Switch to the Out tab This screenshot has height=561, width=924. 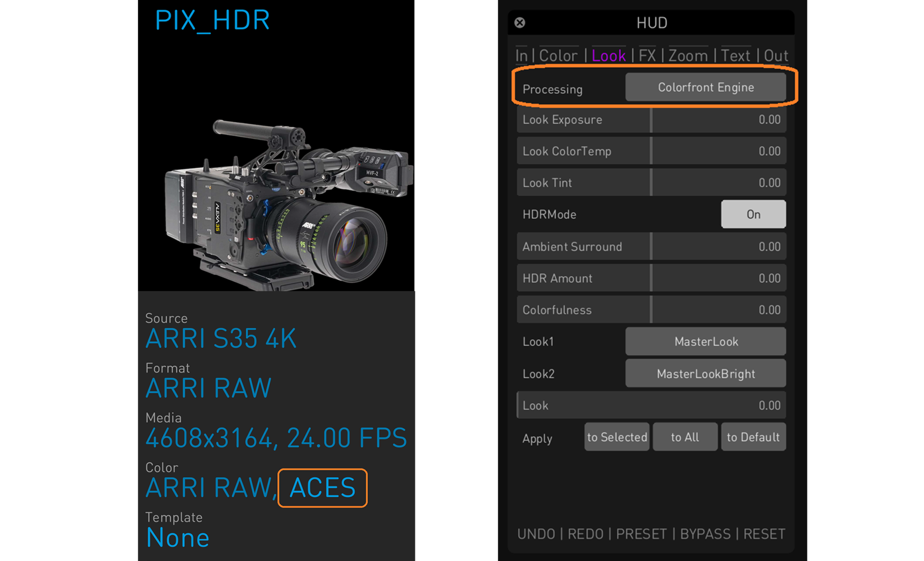click(x=776, y=56)
